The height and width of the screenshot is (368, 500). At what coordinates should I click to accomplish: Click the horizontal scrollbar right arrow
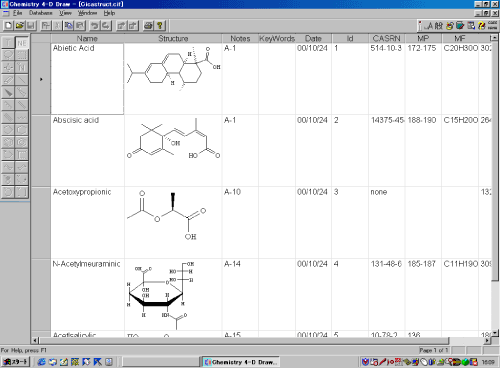point(487,341)
